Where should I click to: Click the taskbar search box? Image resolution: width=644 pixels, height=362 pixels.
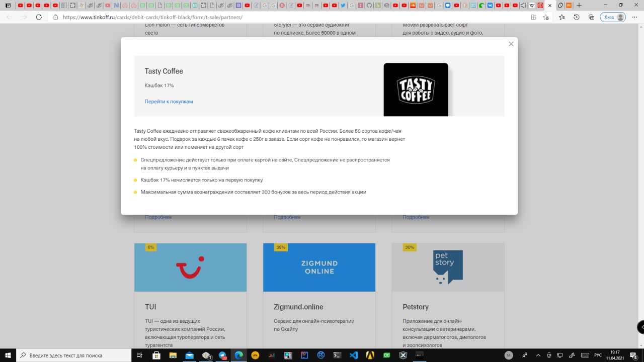(74, 355)
